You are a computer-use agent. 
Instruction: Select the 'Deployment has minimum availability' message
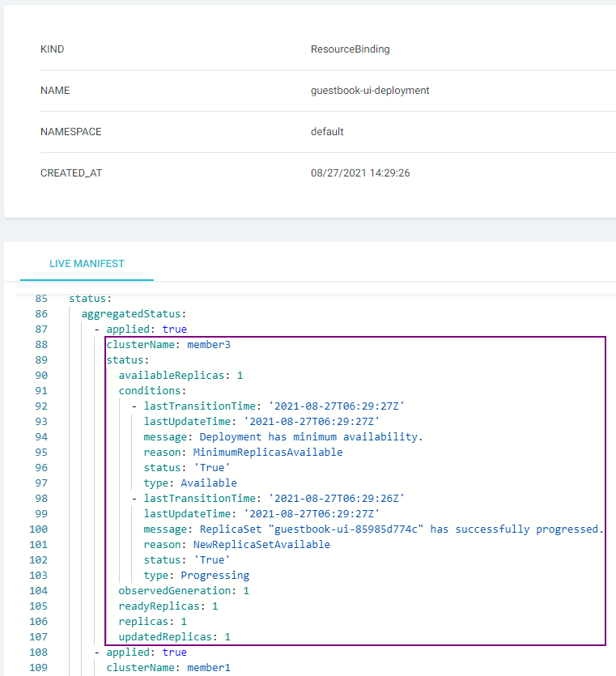(308, 437)
